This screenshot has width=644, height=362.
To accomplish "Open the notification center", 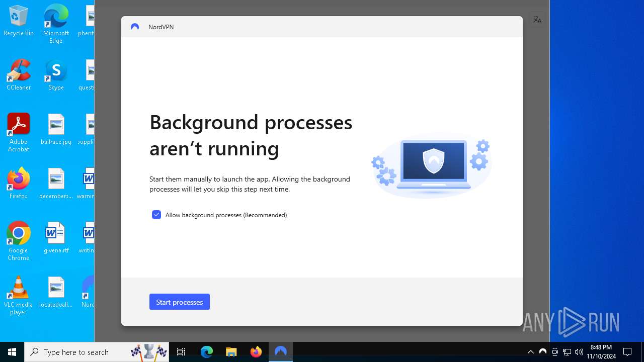I will pos(627,352).
